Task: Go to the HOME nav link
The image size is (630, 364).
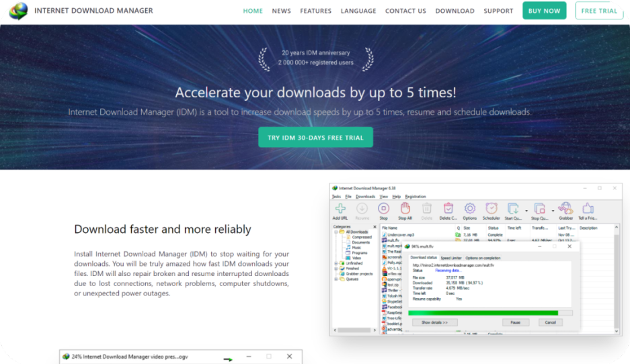Action: [253, 11]
